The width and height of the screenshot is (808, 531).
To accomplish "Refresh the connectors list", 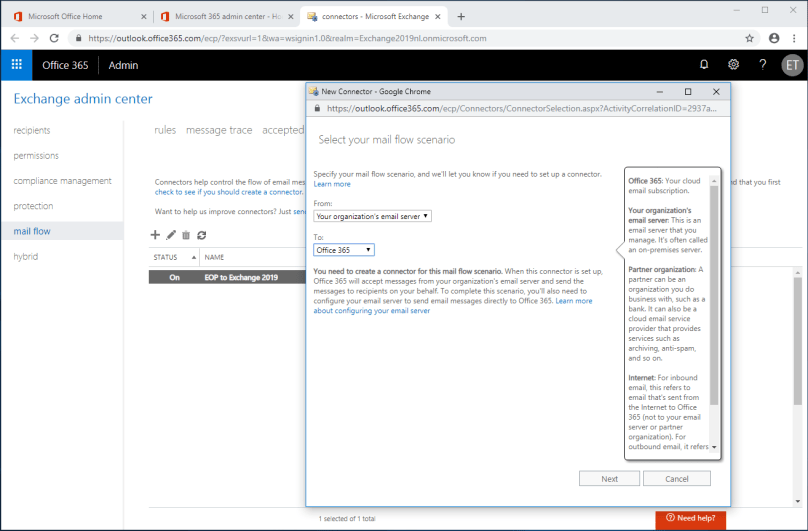I will click(x=202, y=234).
